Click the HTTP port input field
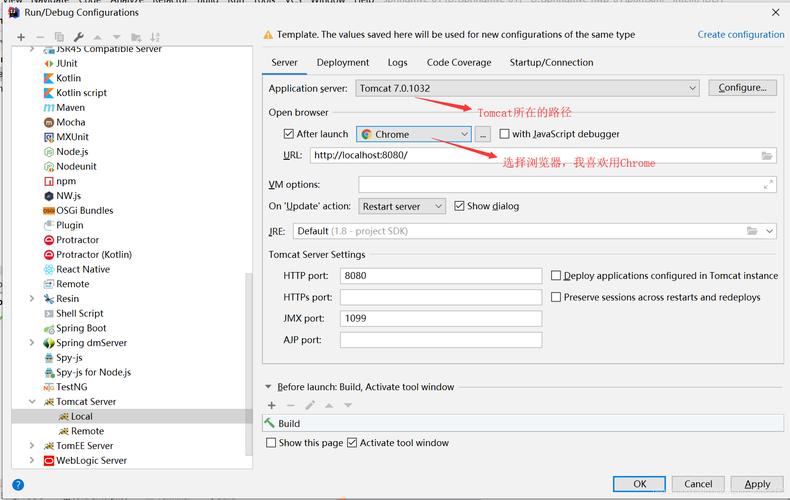The width and height of the screenshot is (790, 500). (x=440, y=275)
